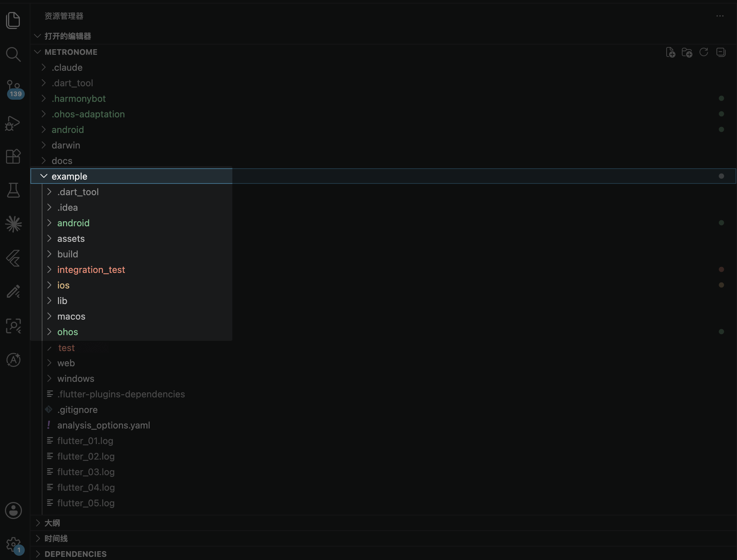Open the Accounts profile icon
Screen dimensions: 737x560
13,511
